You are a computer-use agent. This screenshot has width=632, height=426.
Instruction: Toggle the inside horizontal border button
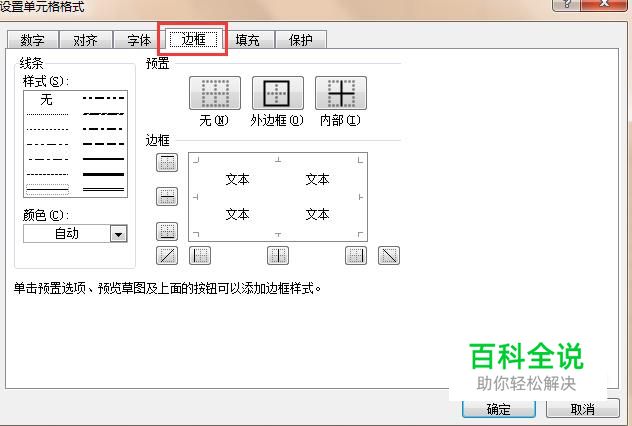pos(167,197)
